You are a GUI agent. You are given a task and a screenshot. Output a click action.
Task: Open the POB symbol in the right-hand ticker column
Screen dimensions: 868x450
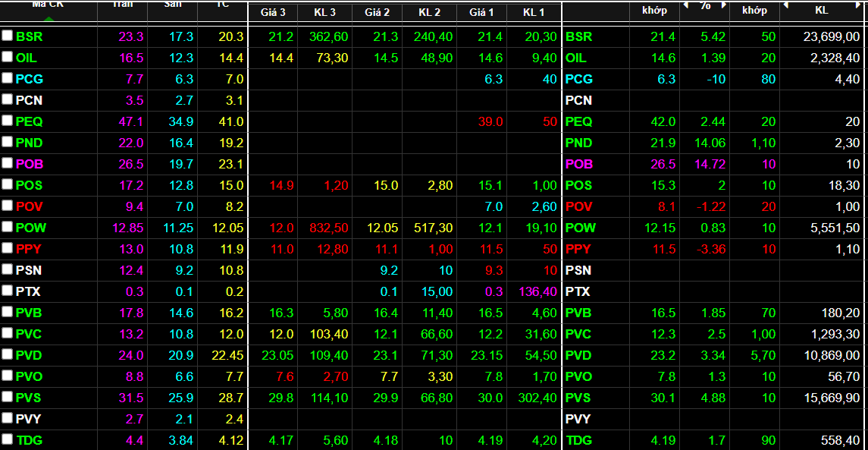pyautogui.click(x=579, y=164)
